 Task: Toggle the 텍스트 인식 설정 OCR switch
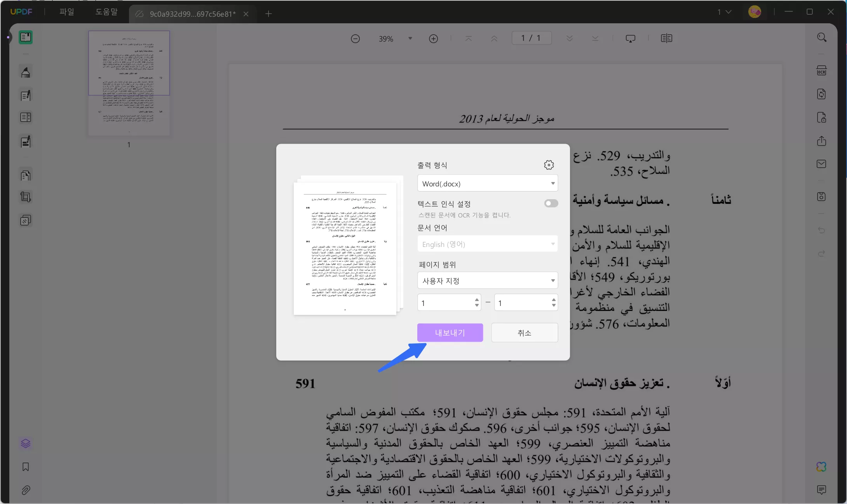click(551, 203)
